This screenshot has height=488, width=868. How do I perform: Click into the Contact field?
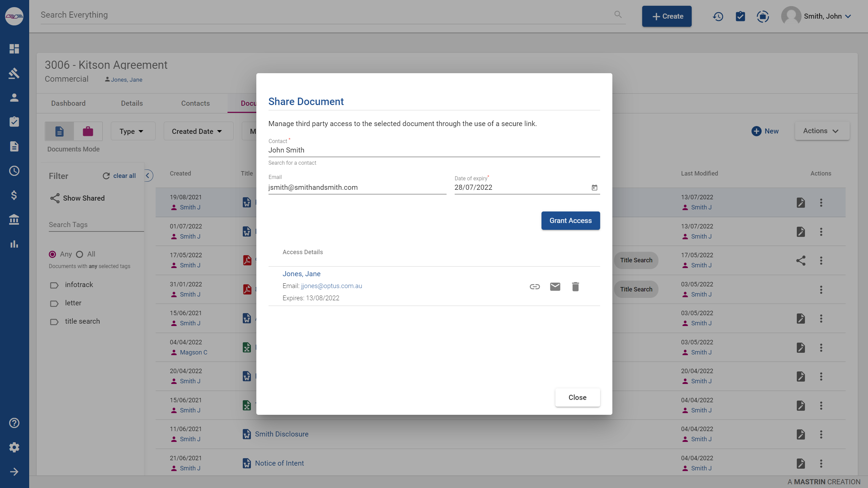pyautogui.click(x=434, y=150)
